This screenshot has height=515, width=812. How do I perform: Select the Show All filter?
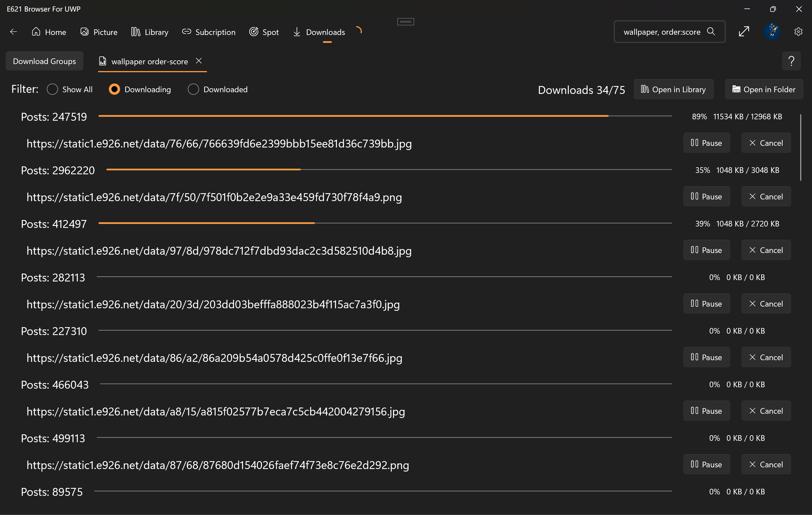53,89
